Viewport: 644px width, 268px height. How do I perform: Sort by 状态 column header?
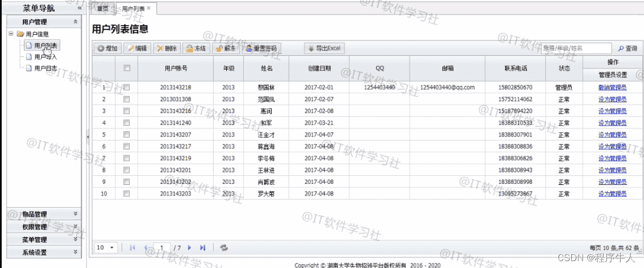(x=564, y=68)
